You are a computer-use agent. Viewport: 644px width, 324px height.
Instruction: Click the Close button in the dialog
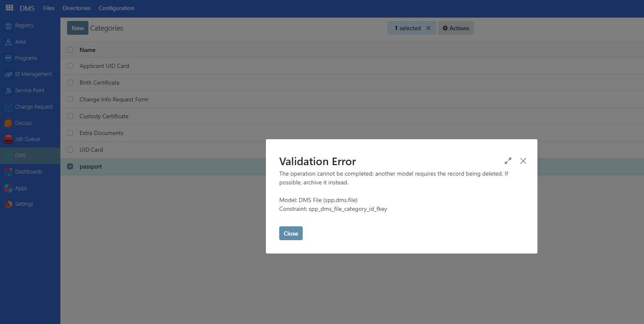(x=291, y=233)
